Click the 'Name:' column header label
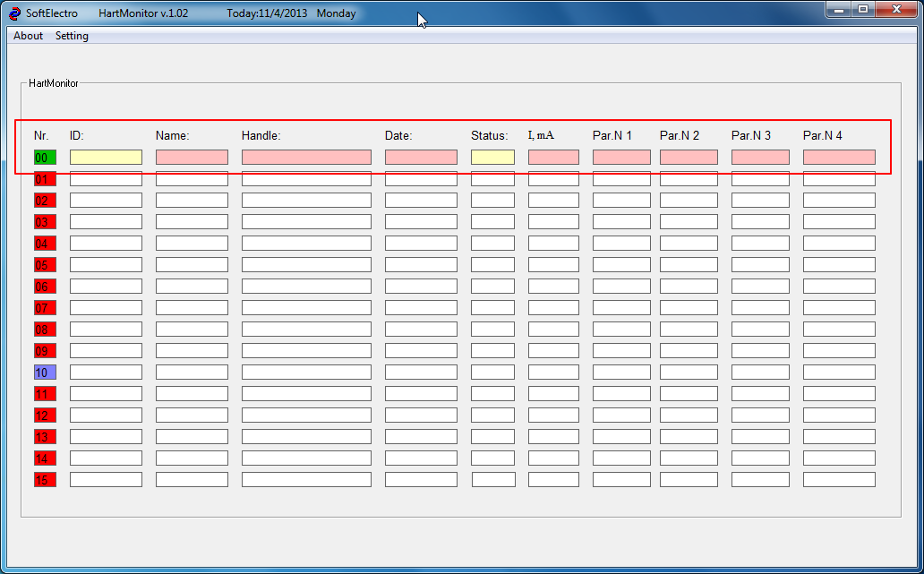Image resolution: width=924 pixels, height=574 pixels. click(x=172, y=135)
